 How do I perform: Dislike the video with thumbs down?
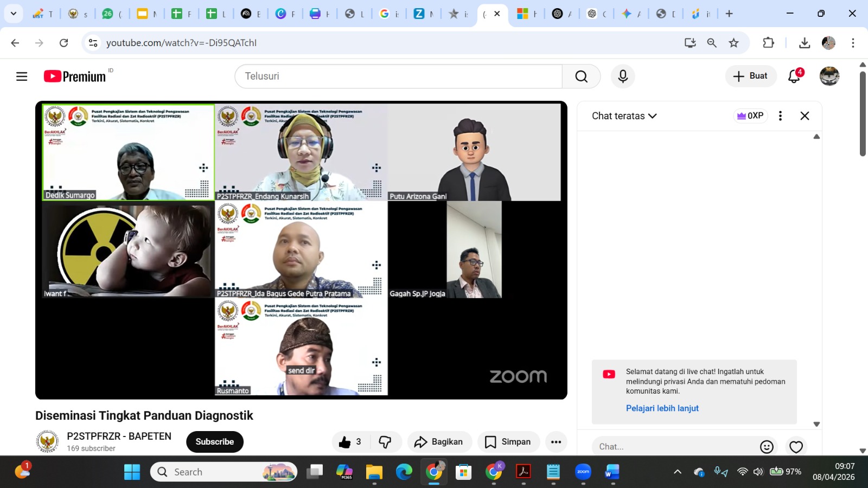tap(385, 442)
